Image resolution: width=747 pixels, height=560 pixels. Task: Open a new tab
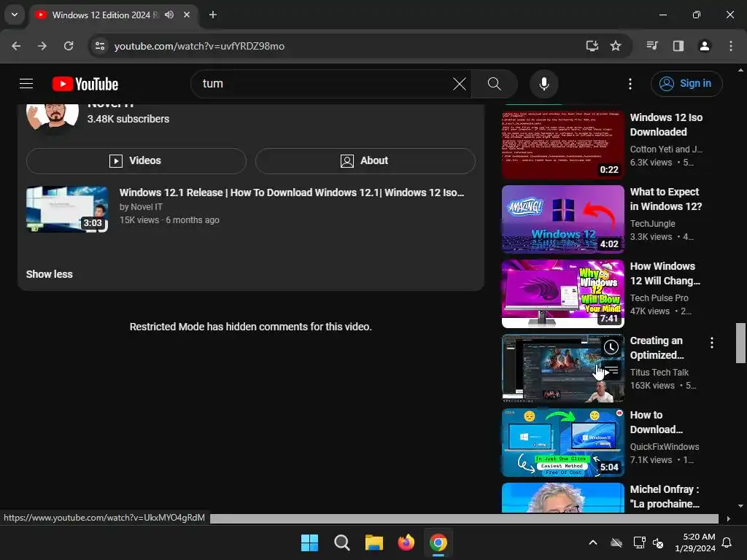pos(213,15)
